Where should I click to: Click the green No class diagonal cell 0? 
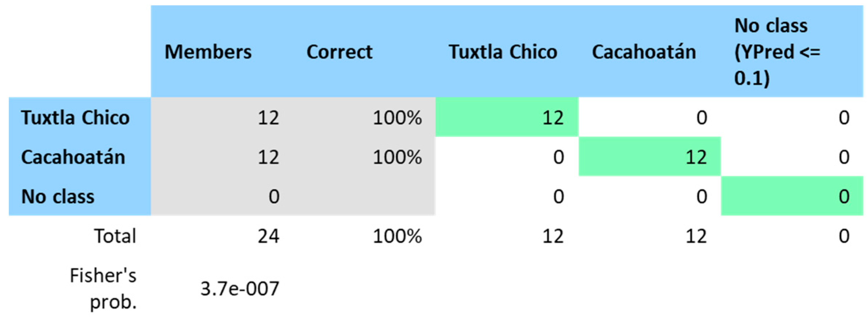pos(844,197)
